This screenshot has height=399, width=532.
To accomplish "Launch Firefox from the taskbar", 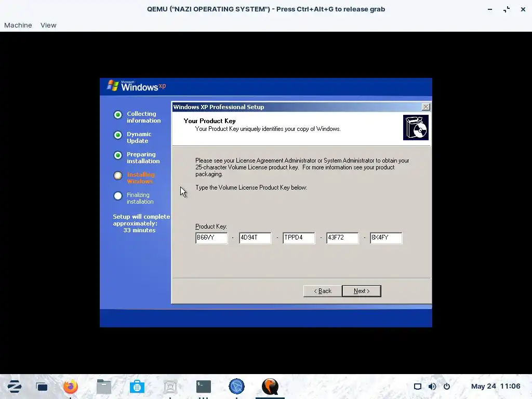I will [x=71, y=387].
